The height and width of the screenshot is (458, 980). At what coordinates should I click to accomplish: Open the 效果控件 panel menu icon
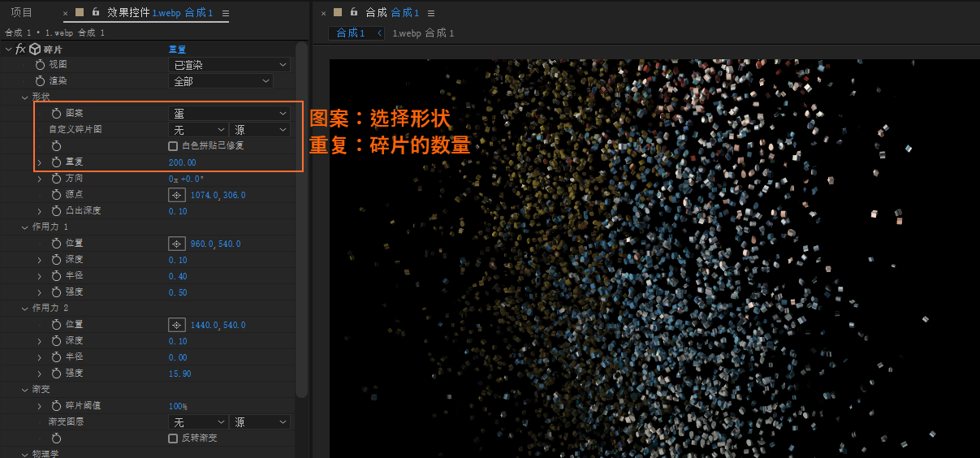pyautogui.click(x=225, y=13)
